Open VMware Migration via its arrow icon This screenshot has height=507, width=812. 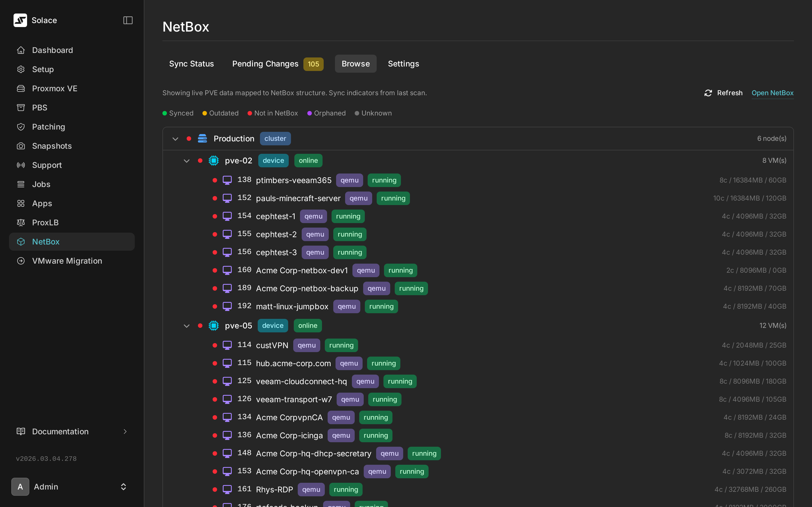coord(21,261)
